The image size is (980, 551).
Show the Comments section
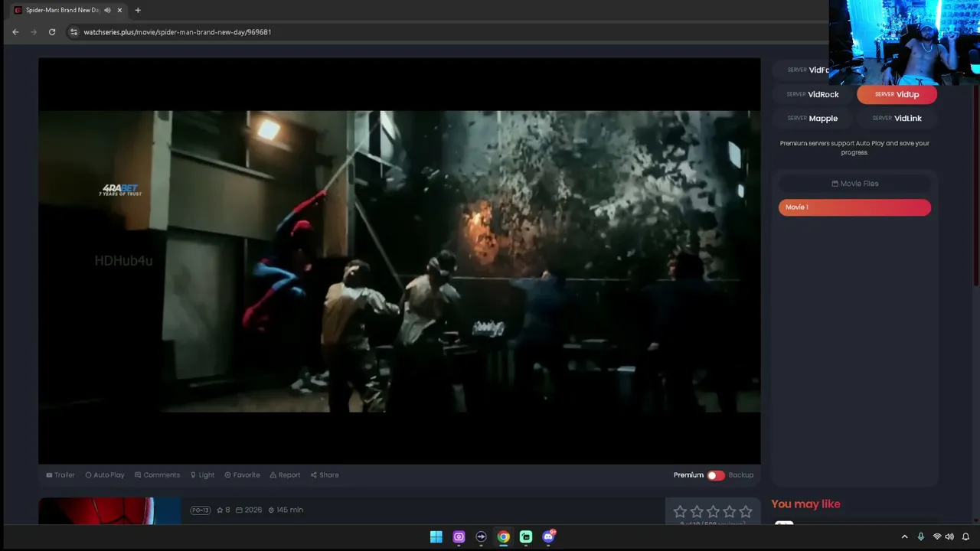[157, 475]
